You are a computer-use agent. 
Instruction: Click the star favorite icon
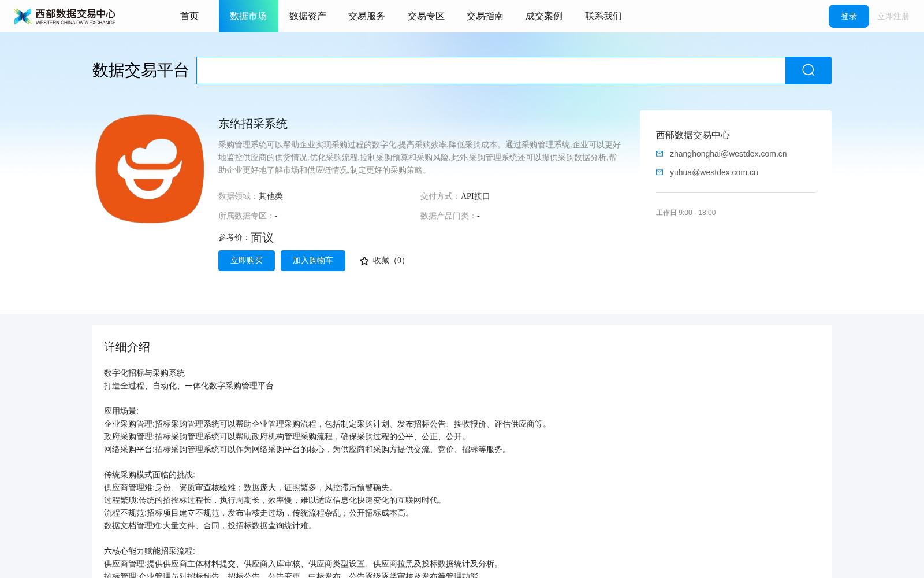pyautogui.click(x=364, y=261)
